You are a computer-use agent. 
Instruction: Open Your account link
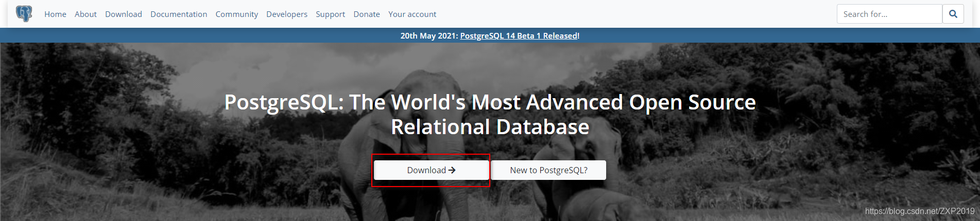[412, 14]
